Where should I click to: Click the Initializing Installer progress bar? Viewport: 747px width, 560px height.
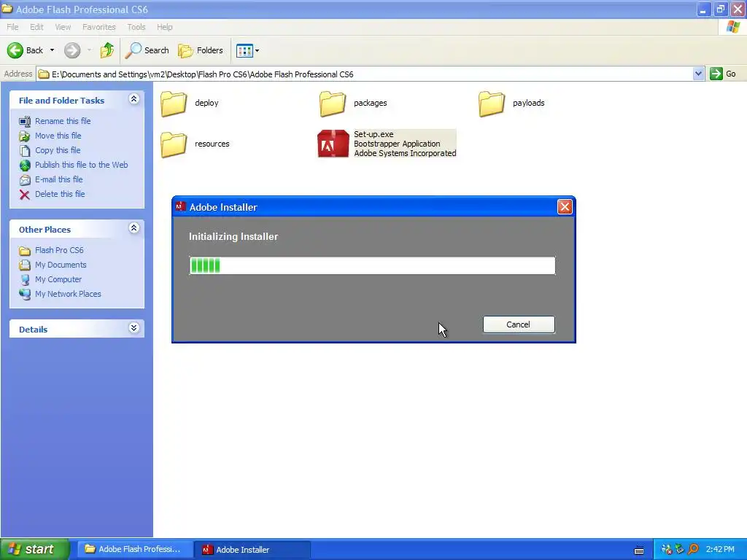(372, 265)
